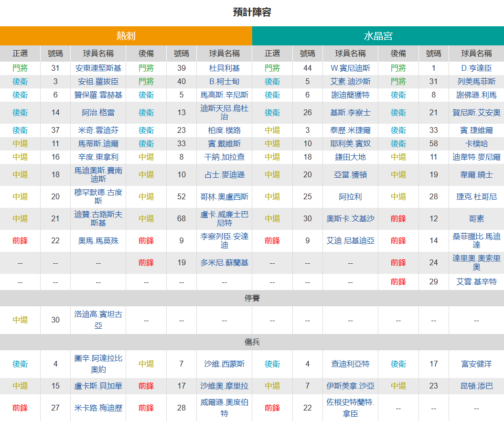The height and width of the screenshot is (421, 504).
Task: Open injured player 圖辛.阿達拉比奧約
Action: click(x=98, y=364)
